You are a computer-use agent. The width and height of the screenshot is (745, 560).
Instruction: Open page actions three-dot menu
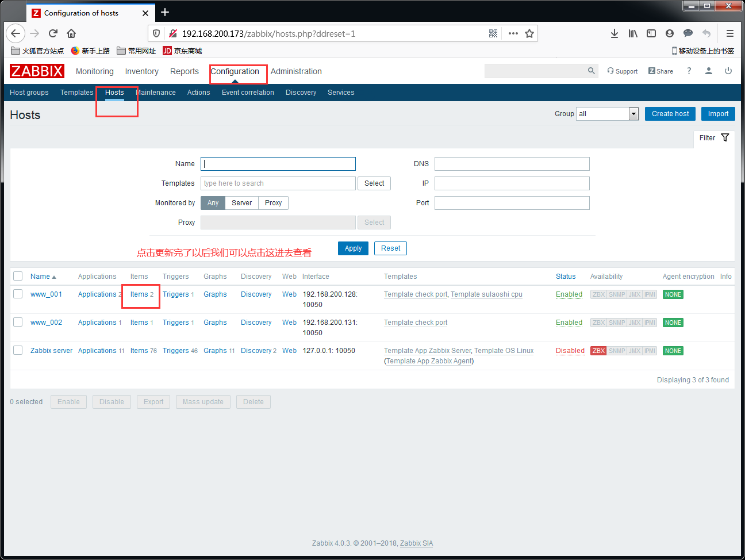(513, 33)
